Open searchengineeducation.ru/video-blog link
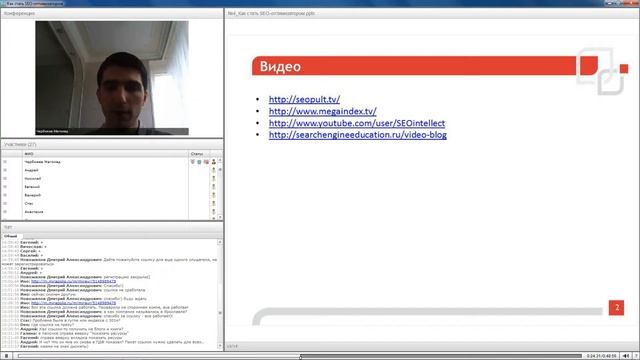 (358, 135)
